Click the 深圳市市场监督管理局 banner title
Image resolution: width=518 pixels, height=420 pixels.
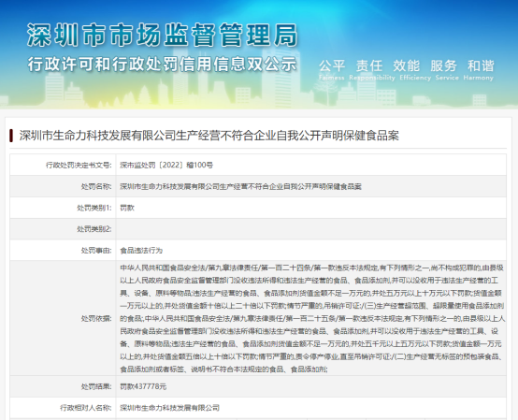(x=162, y=35)
